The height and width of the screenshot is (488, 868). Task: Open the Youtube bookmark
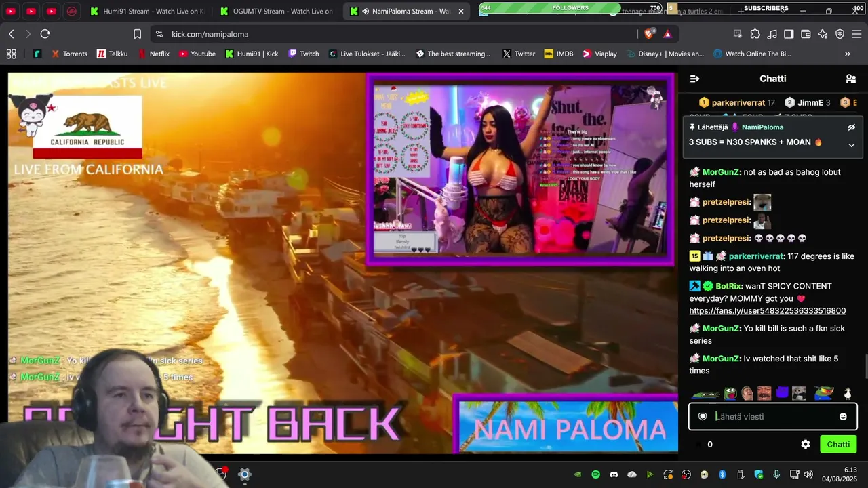click(x=197, y=54)
